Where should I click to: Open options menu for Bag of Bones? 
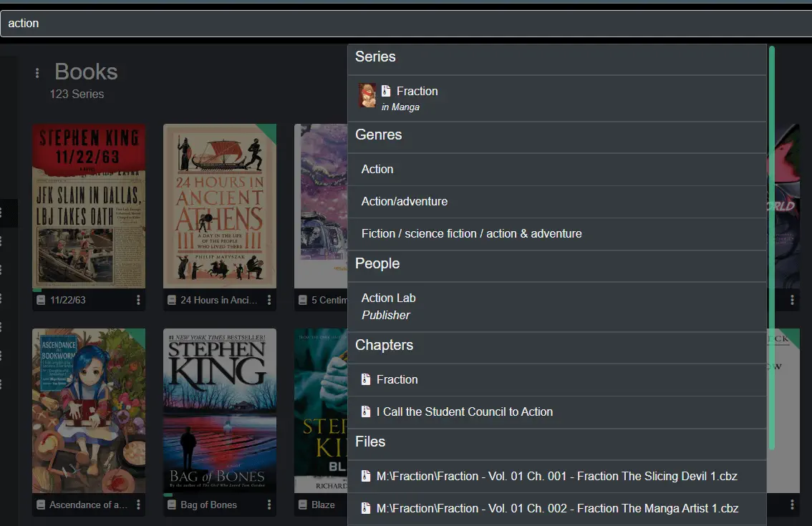(x=269, y=505)
